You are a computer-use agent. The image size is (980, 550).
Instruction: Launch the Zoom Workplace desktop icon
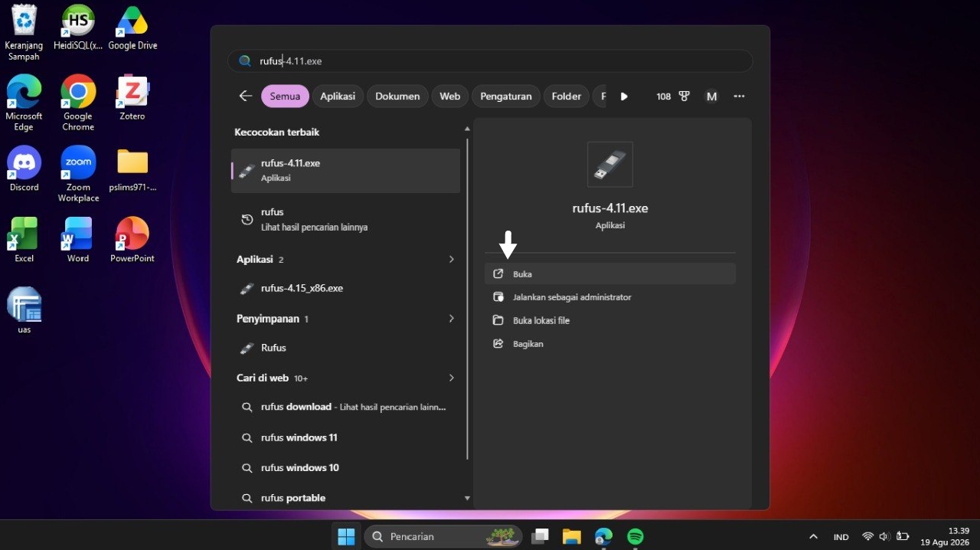click(78, 174)
